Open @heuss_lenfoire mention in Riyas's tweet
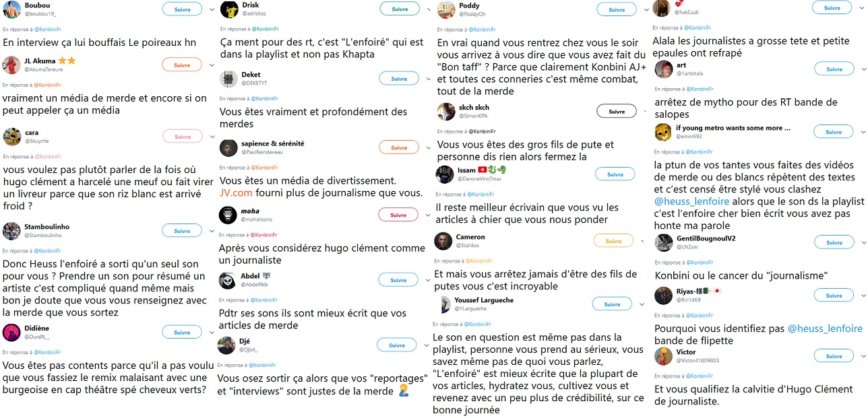Viewport: 868px width, 418px height. [825, 328]
